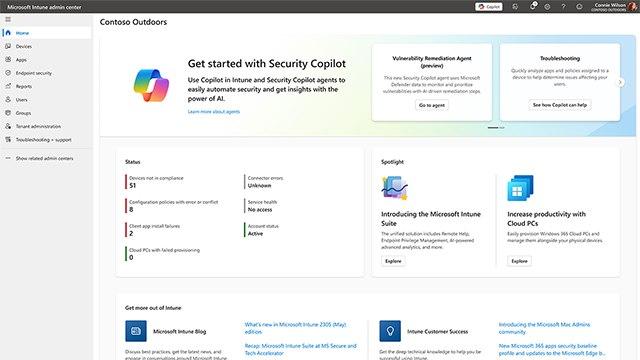Expand Show related admin centers
This screenshot has width=640, height=360.
tap(44, 158)
